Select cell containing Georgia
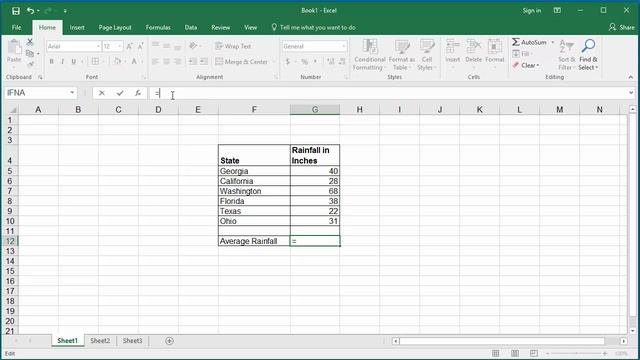 [254, 171]
